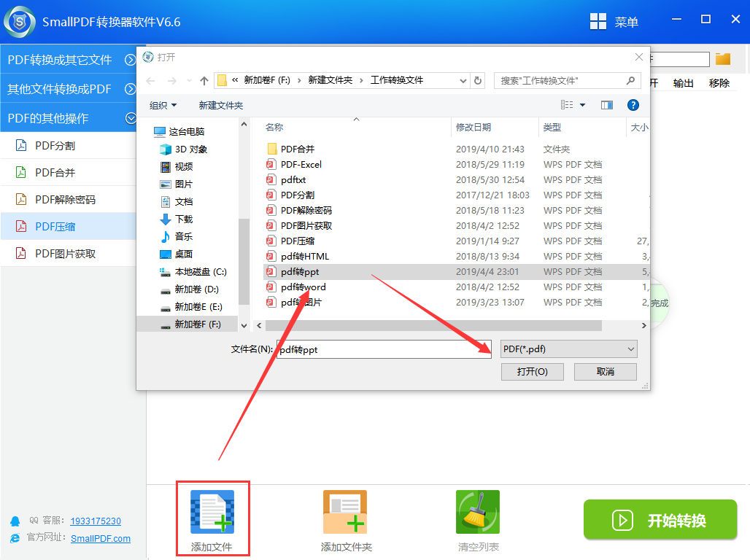This screenshot has width=750, height=560.
Task: Open recent locations dropdown arrow
Action: pyautogui.click(x=189, y=81)
